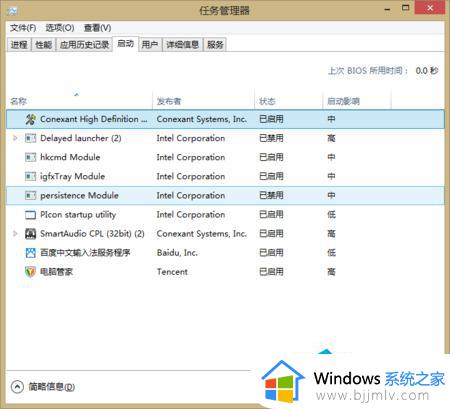Sort by the 名称 column header
This screenshot has width=450, height=409.
79,101
